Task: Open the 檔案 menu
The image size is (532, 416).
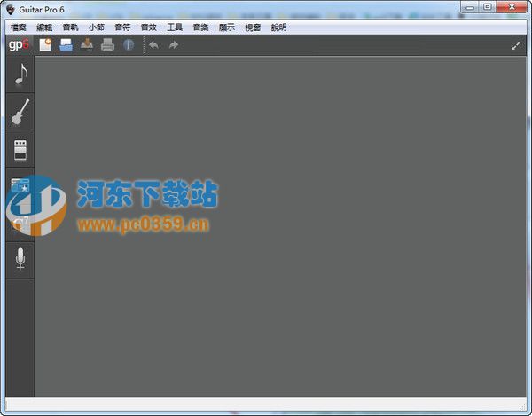Action: (x=19, y=27)
